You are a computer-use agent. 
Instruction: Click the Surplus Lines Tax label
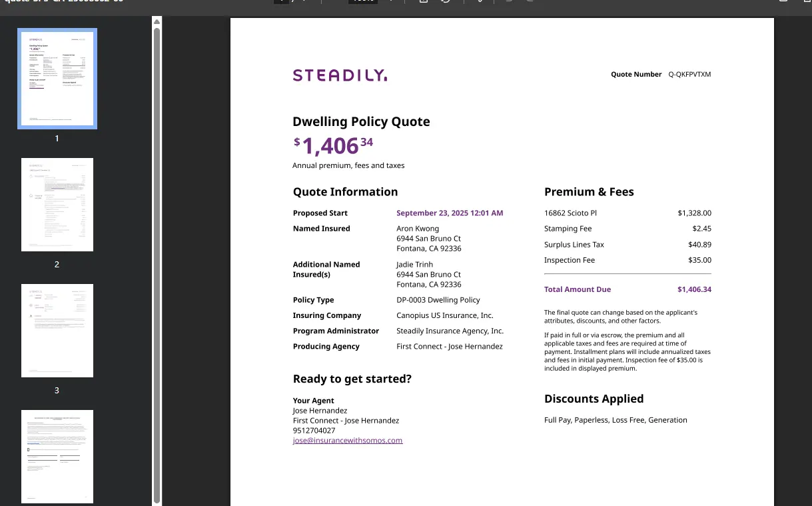[574, 245]
